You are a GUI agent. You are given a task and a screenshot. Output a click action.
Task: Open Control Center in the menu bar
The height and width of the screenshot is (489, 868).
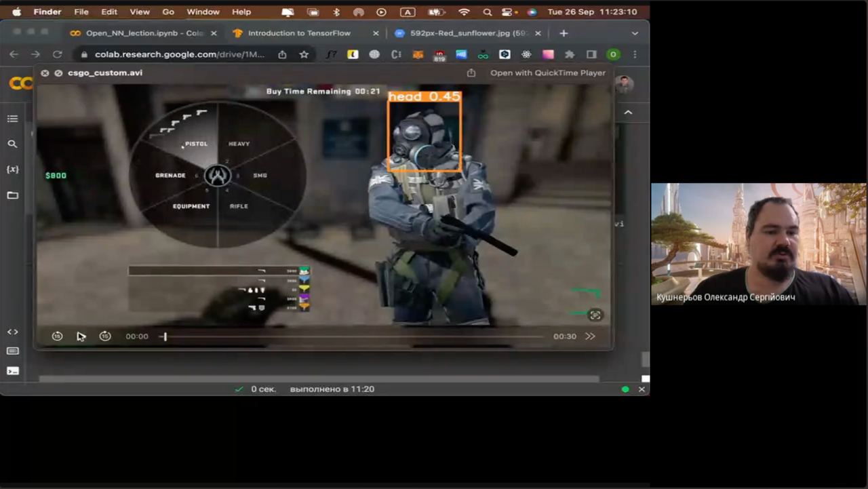pos(509,12)
